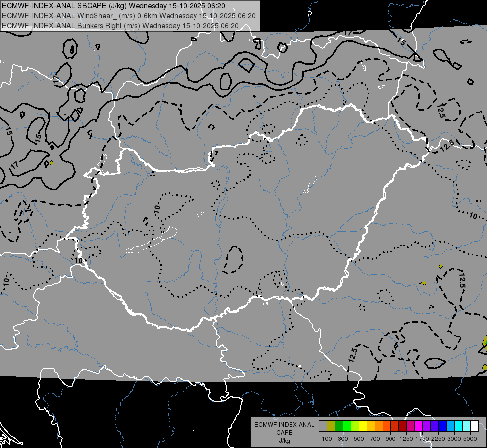
Task: Click the J/kg unit label in the legend
Action: [x=284, y=441]
